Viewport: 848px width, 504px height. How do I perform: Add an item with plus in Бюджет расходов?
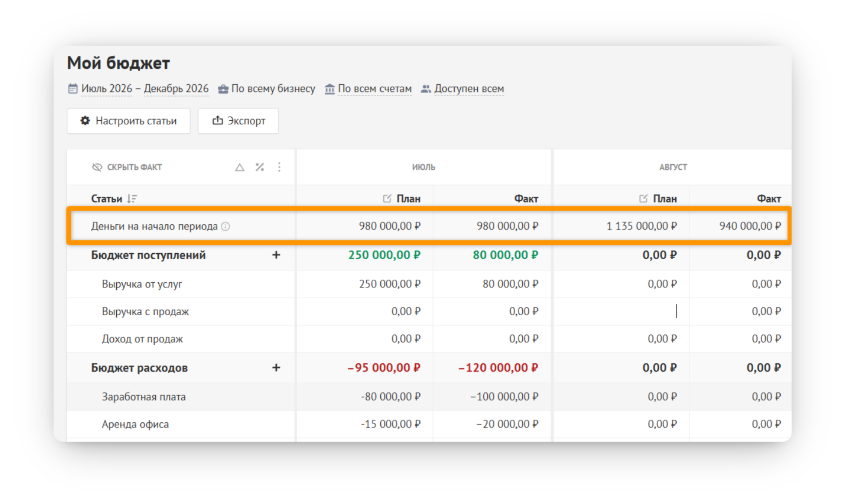(276, 368)
